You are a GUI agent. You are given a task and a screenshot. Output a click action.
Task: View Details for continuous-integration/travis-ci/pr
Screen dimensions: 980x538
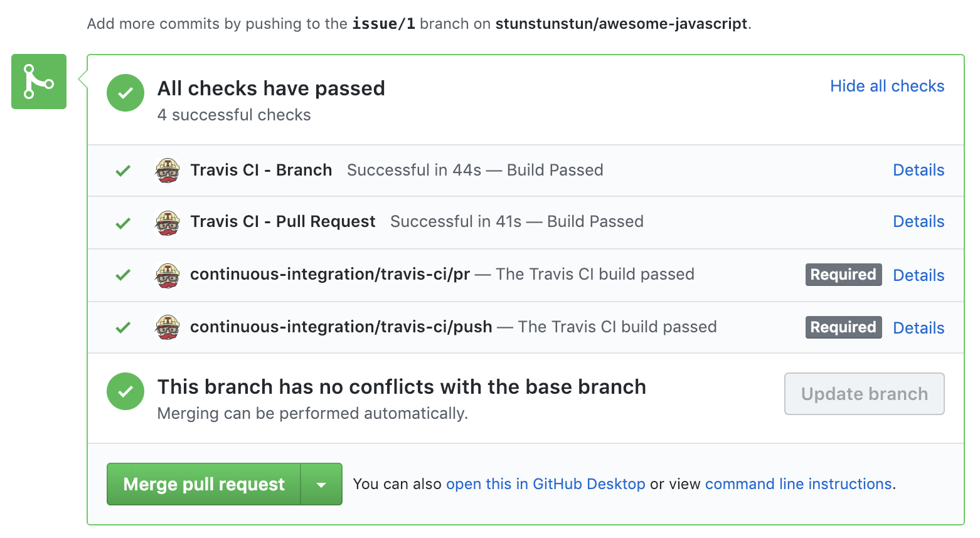pos(918,275)
